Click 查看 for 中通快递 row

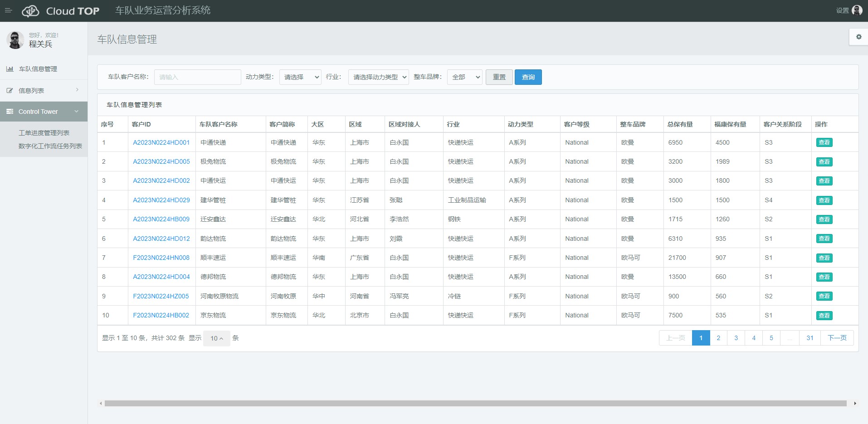click(824, 142)
